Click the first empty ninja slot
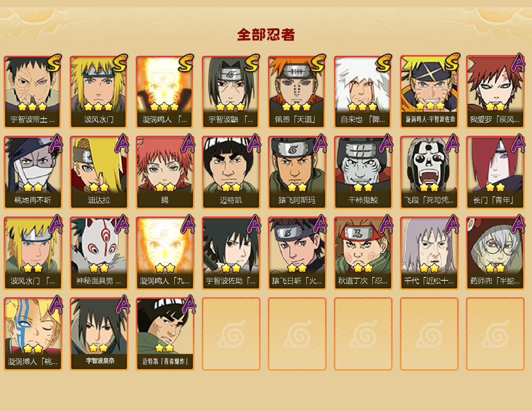 click(231, 334)
